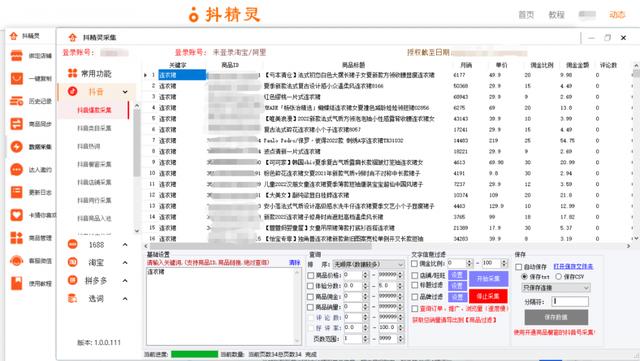Open 抖音店铺采集 menu item
This screenshot has width=640, height=361.
point(94,182)
